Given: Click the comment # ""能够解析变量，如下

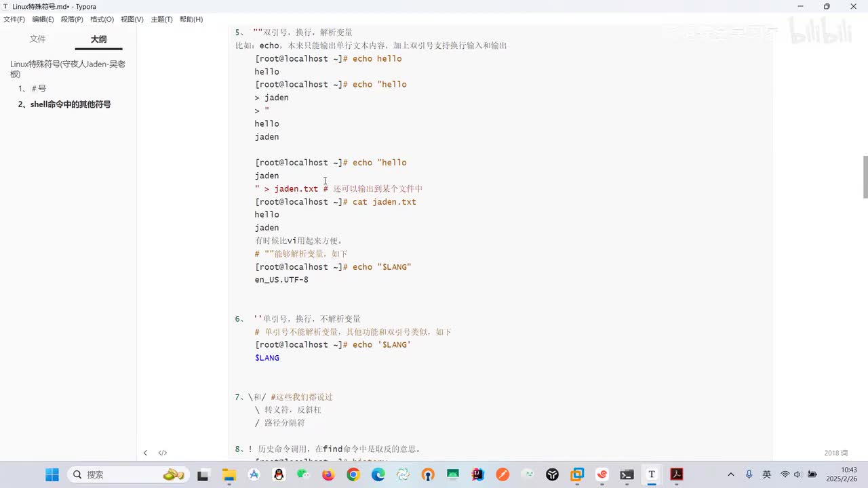Looking at the screenshot, I should pos(301,254).
